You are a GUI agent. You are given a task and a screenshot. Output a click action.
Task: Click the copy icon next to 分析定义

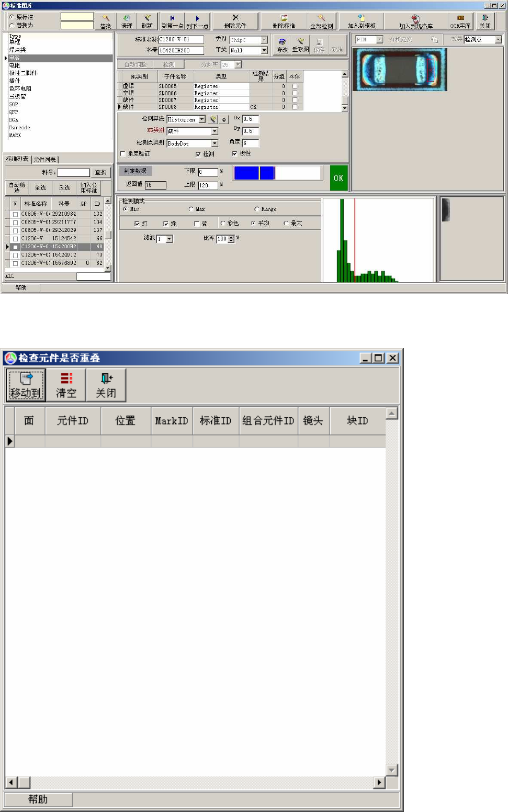[434, 39]
